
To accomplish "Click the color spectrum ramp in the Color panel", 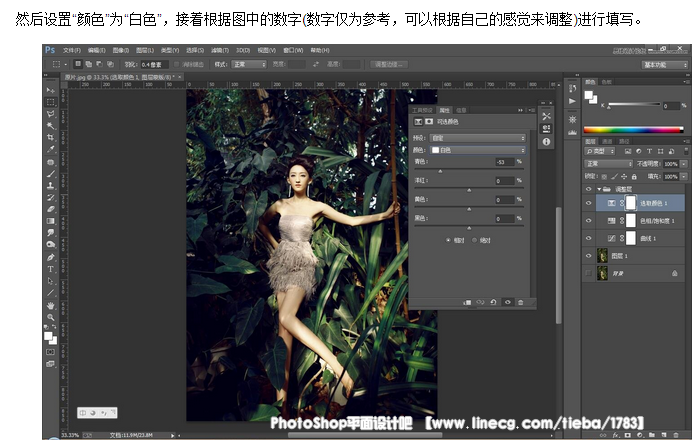I will click(x=633, y=130).
